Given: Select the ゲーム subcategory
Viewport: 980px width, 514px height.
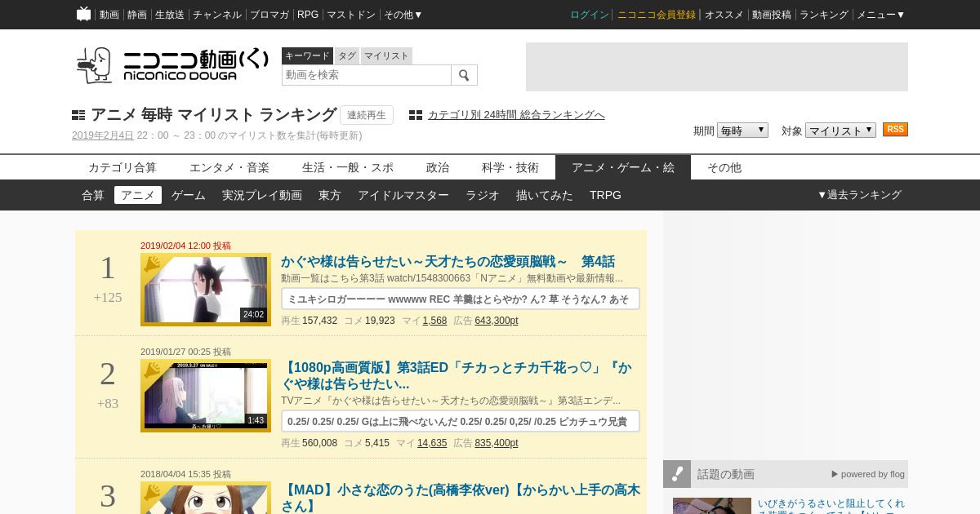Looking at the screenshot, I should pos(189,195).
